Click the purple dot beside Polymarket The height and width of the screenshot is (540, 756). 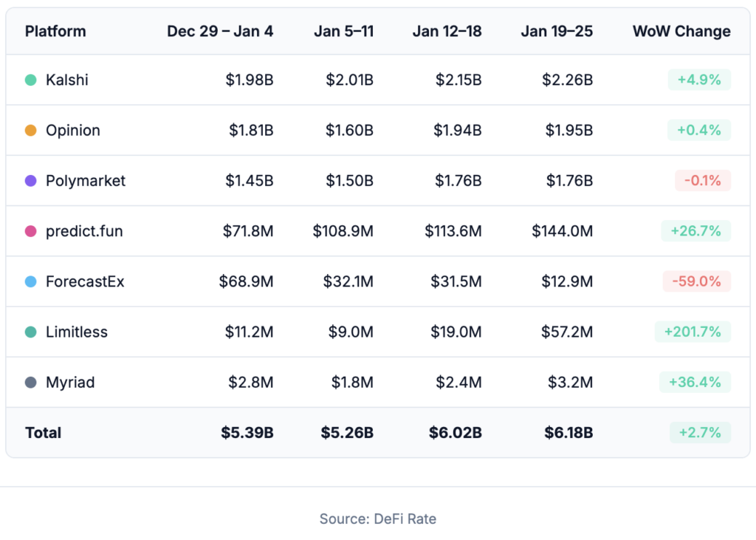(30, 181)
